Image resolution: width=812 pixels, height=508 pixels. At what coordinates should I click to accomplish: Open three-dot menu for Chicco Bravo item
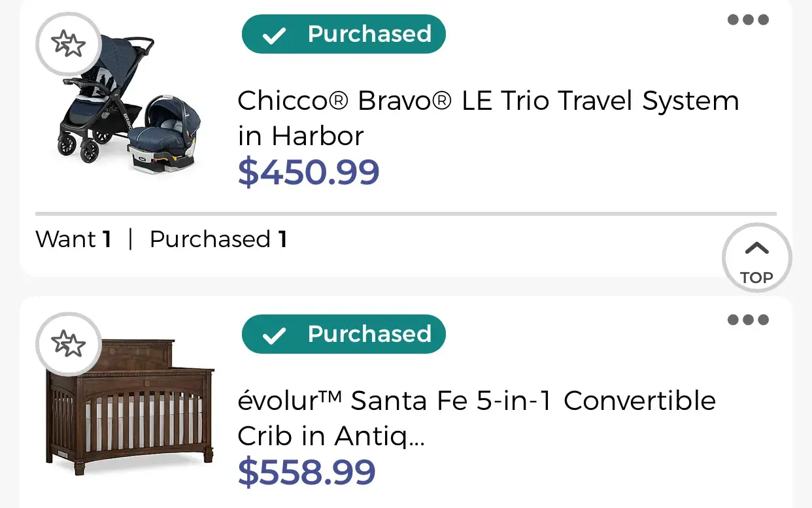[748, 20]
